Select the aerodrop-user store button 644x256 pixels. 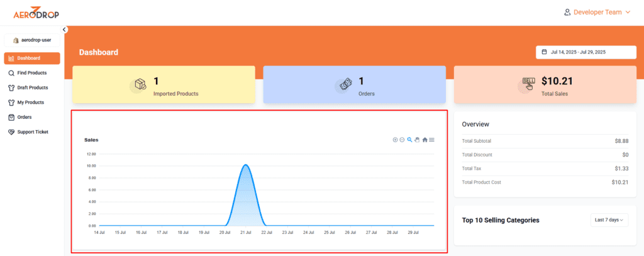31,40
